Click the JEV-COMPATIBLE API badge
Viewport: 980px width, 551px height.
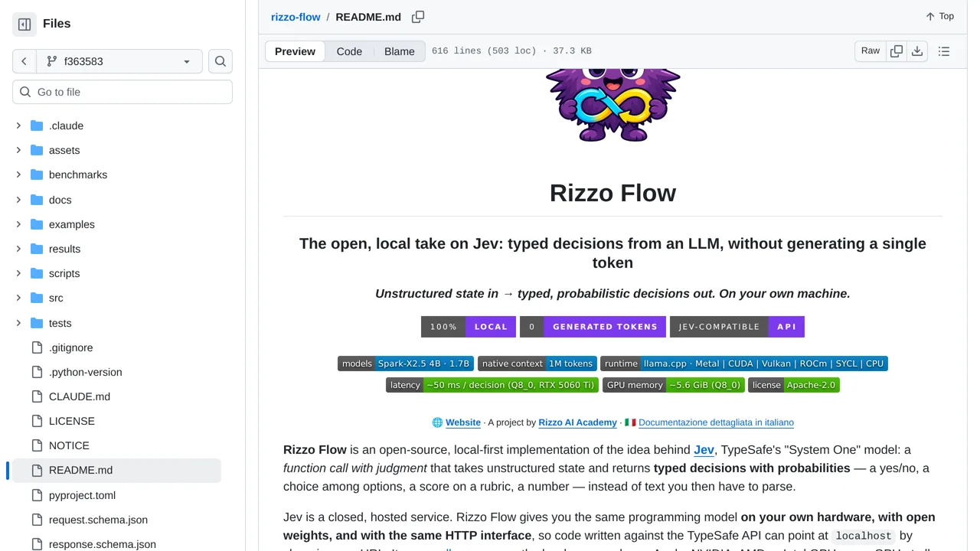pyautogui.click(x=737, y=327)
